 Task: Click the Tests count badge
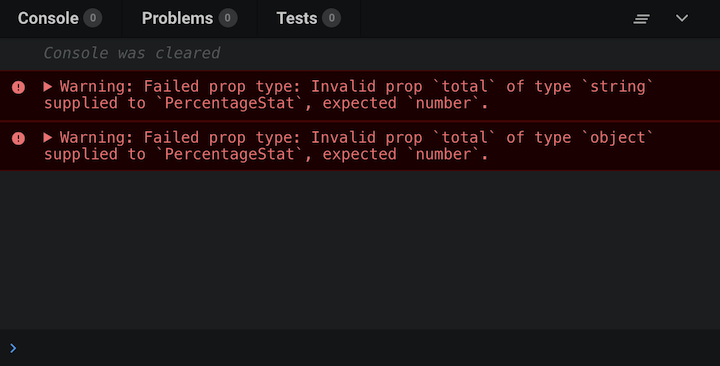click(x=332, y=18)
